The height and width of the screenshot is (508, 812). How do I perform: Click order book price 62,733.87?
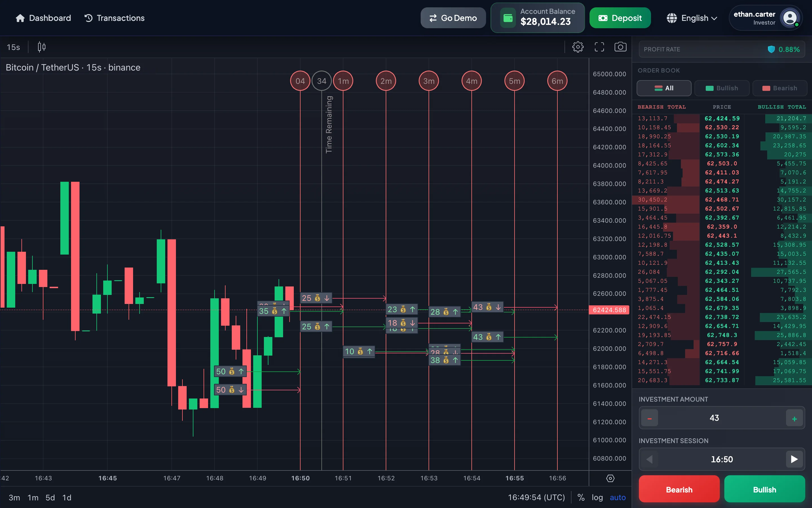click(722, 380)
